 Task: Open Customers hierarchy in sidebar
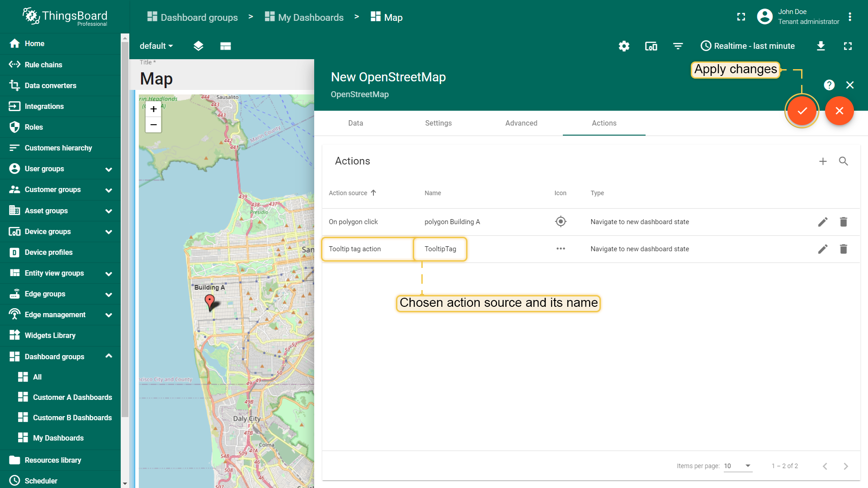pyautogui.click(x=61, y=148)
